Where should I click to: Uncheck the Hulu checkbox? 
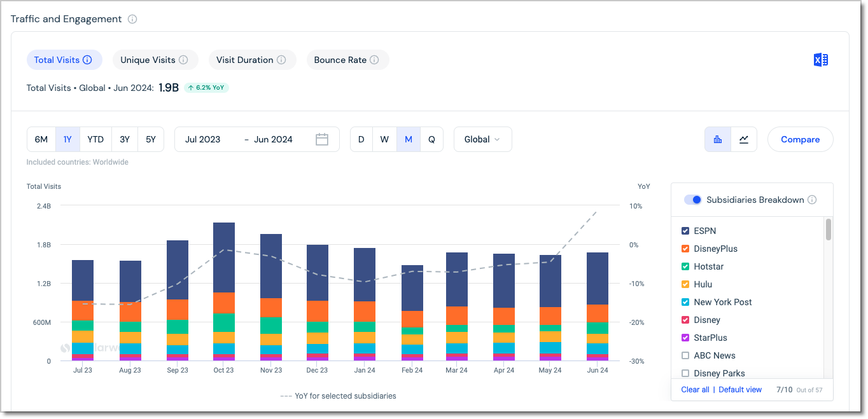[x=685, y=284]
